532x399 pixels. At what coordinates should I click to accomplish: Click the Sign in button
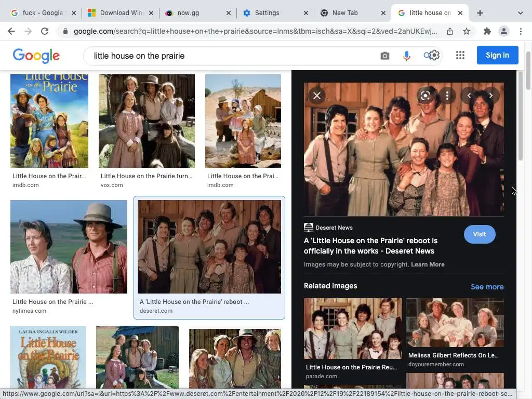coord(497,55)
